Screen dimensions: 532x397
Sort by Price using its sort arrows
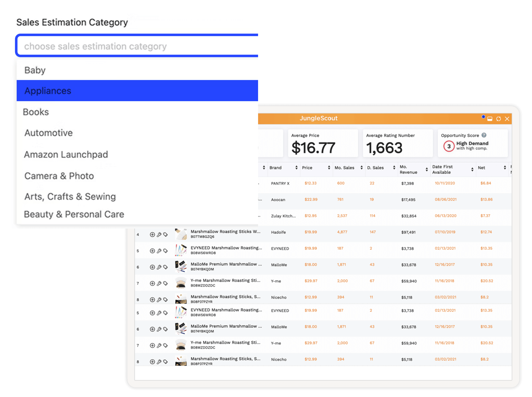[x=329, y=168]
